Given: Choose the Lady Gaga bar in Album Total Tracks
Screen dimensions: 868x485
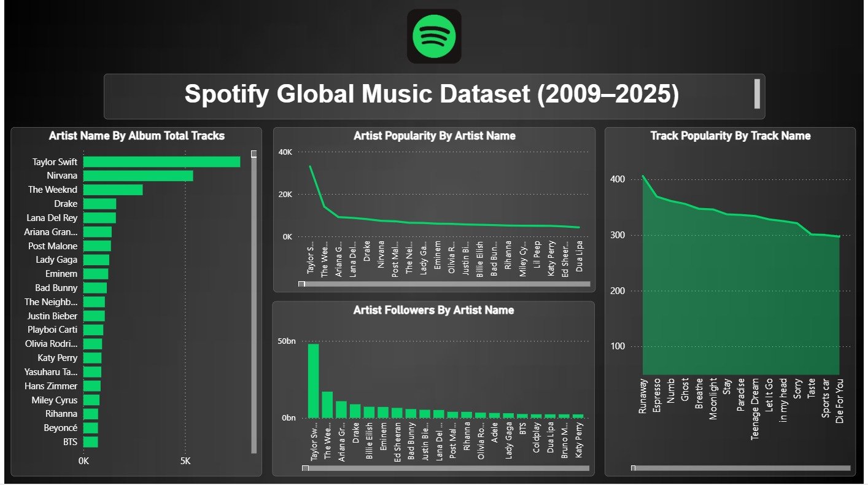Looking at the screenshot, I should pos(96,260).
